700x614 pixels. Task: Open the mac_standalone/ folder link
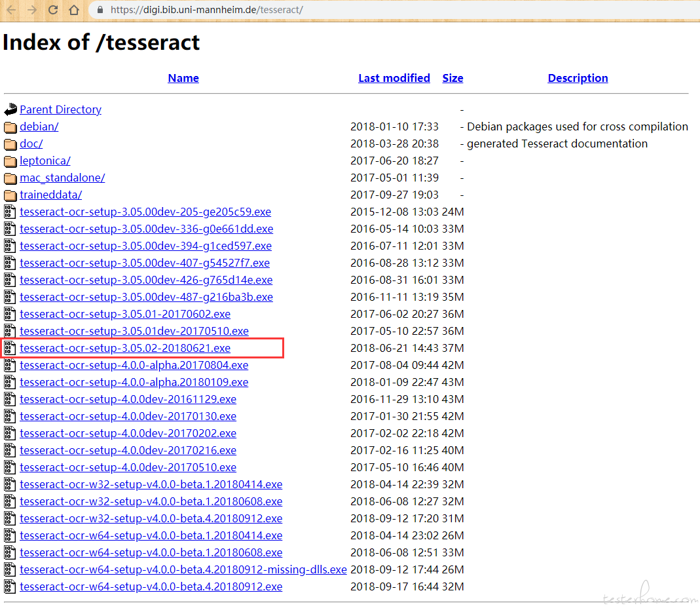click(62, 178)
